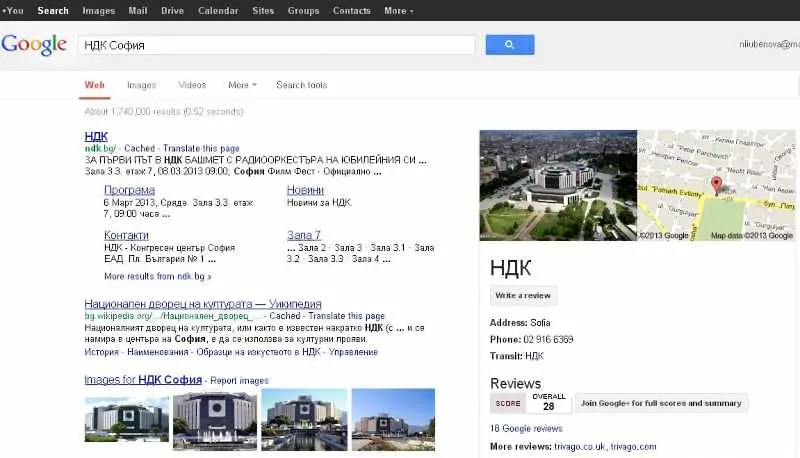The image size is (800, 458).
Task: Open the Уикипедия result title
Action: (x=203, y=304)
